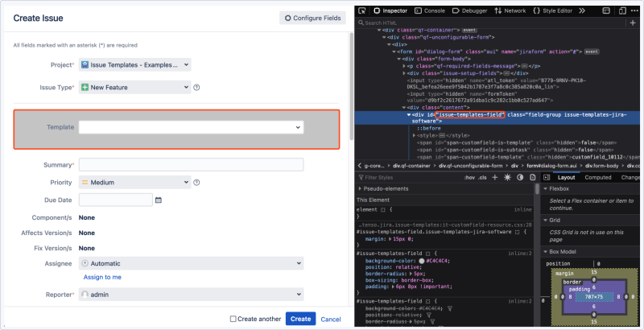Click the calendar icon next to Due Date
The height and width of the screenshot is (330, 644).
coord(159,200)
